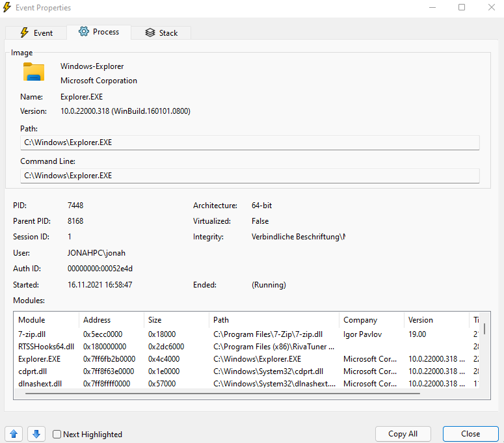Click the modules list vertical scrollbar

pyautogui.click(x=484, y=329)
